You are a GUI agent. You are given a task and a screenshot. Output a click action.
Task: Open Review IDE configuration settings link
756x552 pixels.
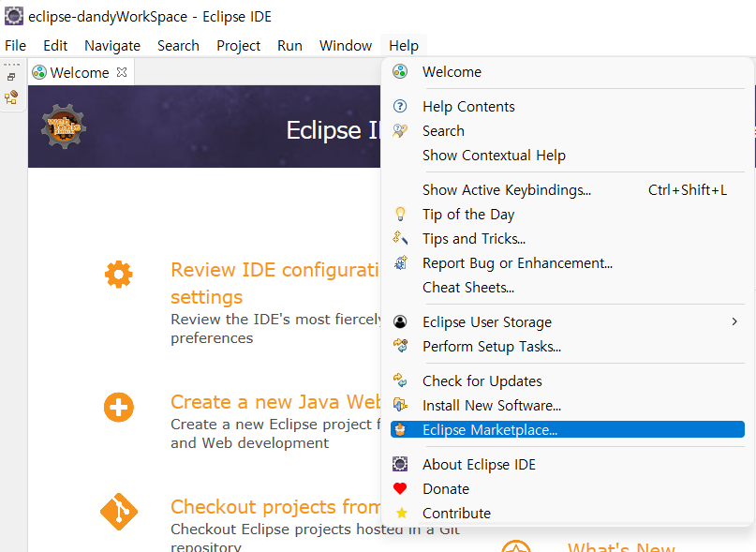pyautogui.click(x=275, y=283)
